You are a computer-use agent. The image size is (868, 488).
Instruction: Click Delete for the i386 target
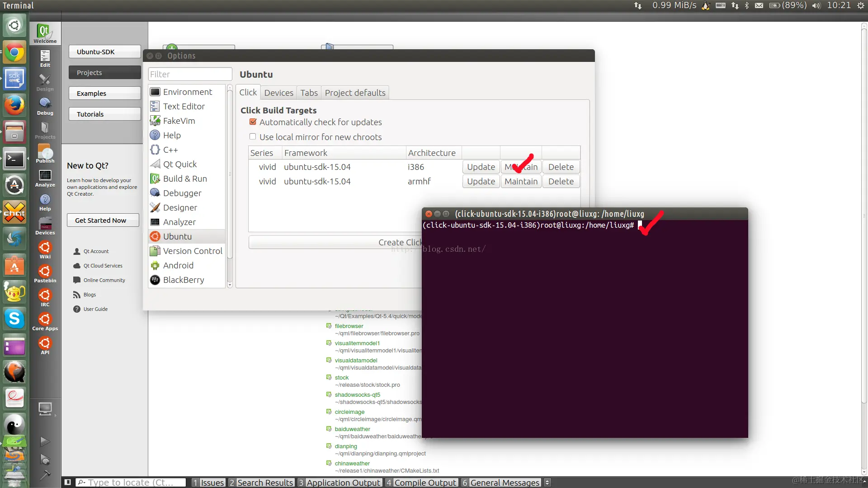(x=561, y=167)
